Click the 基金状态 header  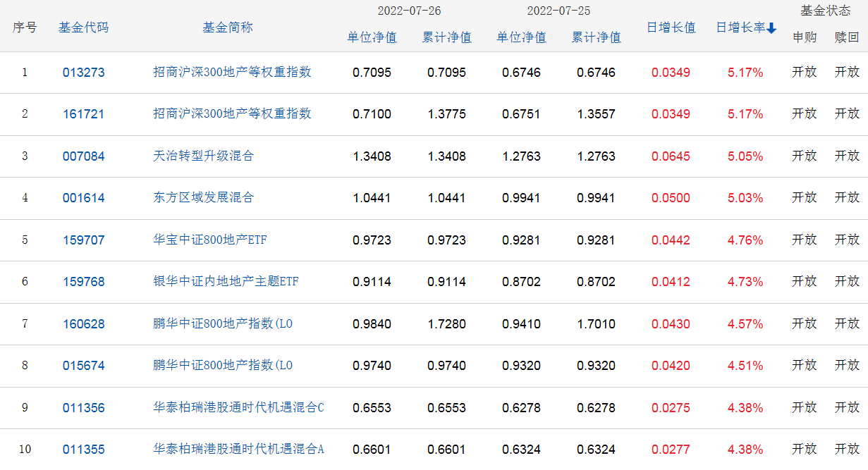[x=826, y=11]
